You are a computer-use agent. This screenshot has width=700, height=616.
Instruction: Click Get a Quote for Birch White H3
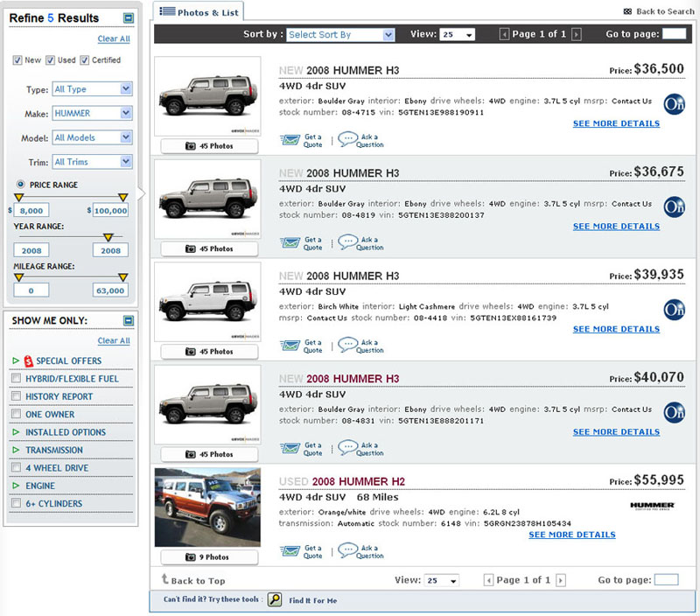click(301, 346)
